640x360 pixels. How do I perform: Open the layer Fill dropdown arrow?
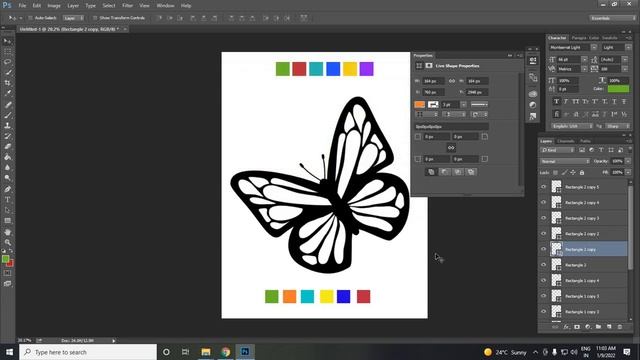pyautogui.click(x=628, y=172)
